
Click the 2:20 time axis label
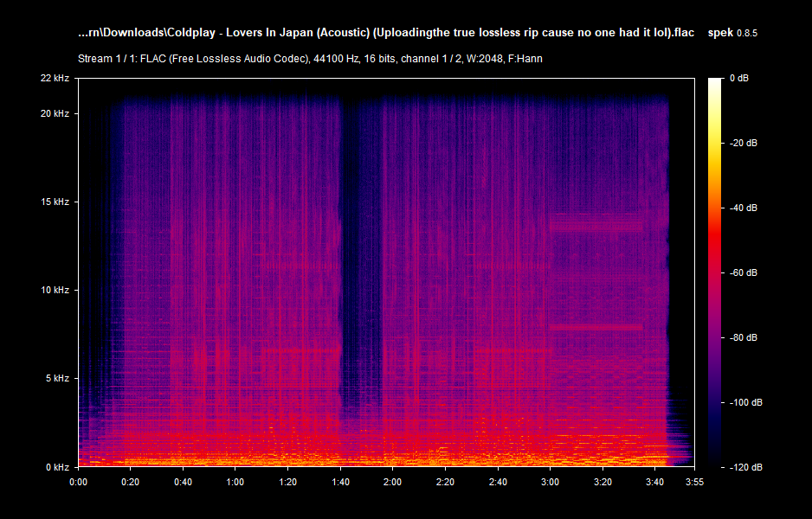pyautogui.click(x=445, y=483)
